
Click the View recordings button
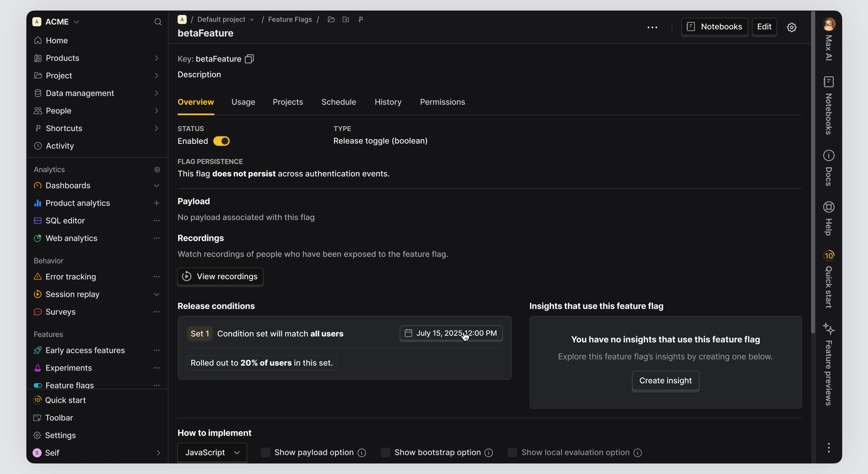[220, 276]
